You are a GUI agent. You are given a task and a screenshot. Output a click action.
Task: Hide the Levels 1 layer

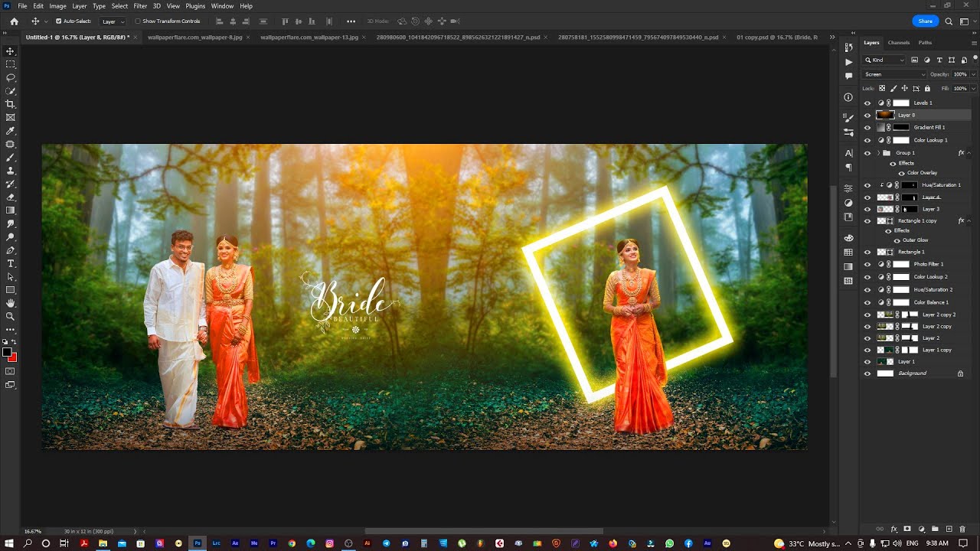867,103
